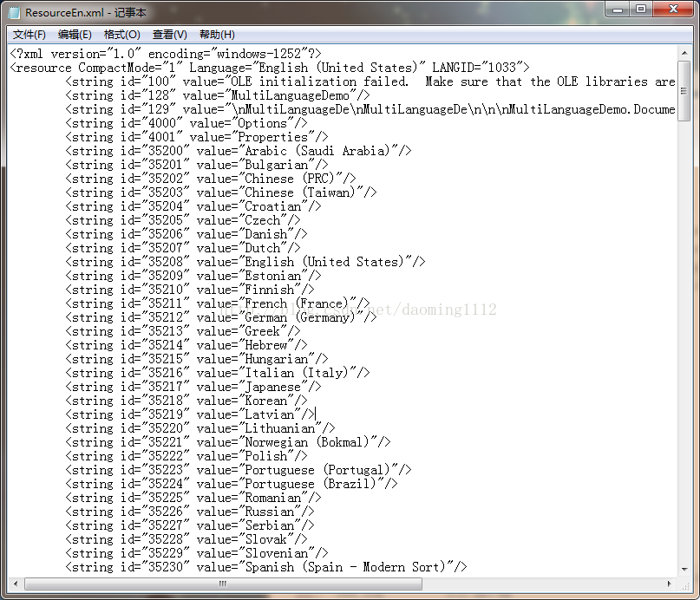
Task: Click the "Norwegian (Bokmal)" string line
Action: pos(227,441)
